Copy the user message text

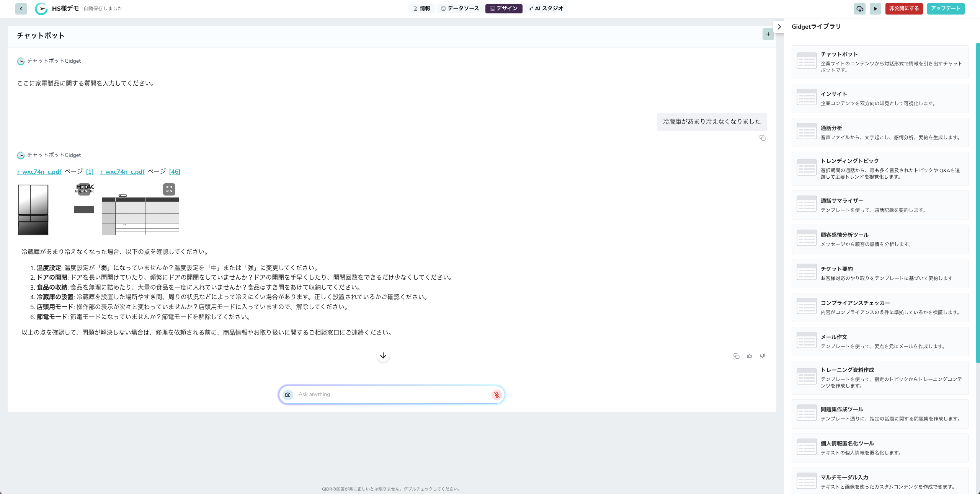pyautogui.click(x=762, y=138)
